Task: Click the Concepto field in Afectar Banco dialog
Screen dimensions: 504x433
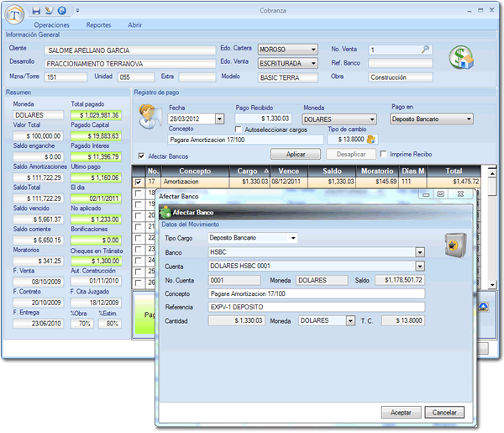Action: [x=317, y=293]
